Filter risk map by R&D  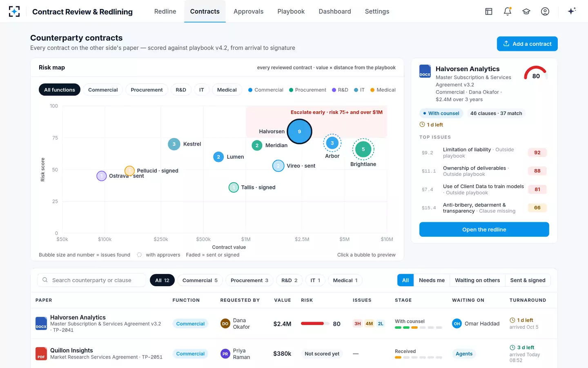pos(181,90)
